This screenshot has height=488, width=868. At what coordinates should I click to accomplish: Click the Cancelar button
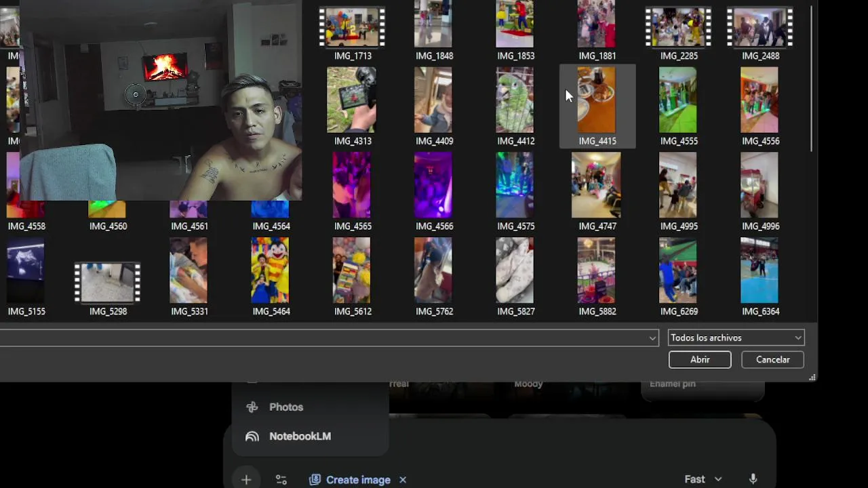pyautogui.click(x=772, y=360)
